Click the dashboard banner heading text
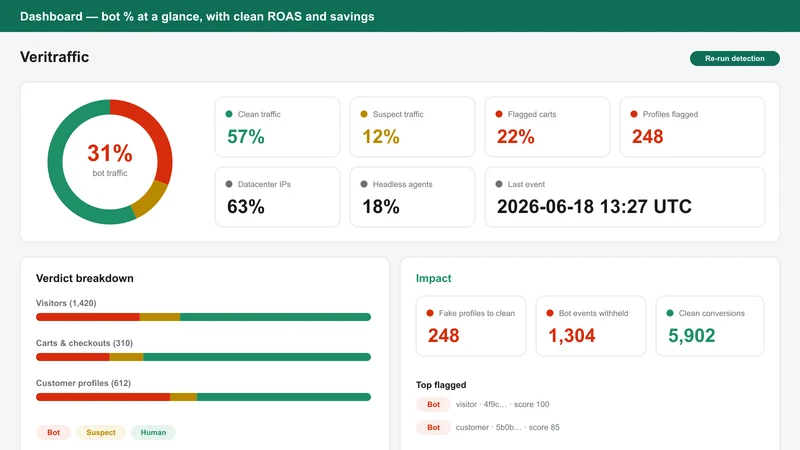The height and width of the screenshot is (450, 800). point(197,16)
